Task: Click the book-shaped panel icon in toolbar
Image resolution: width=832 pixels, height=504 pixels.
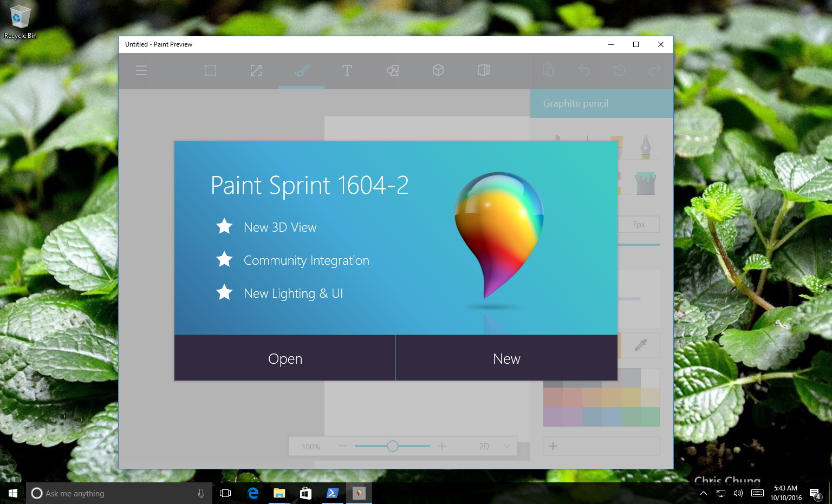Action: click(x=484, y=70)
